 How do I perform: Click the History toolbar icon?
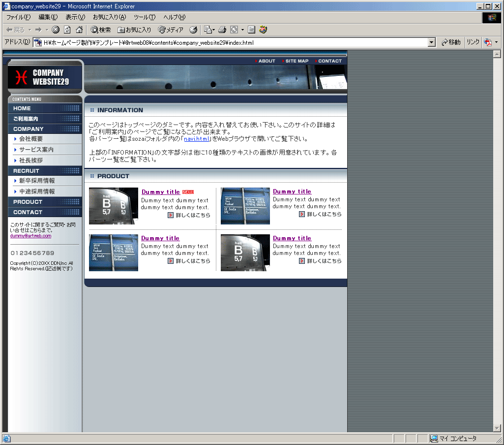(193, 30)
